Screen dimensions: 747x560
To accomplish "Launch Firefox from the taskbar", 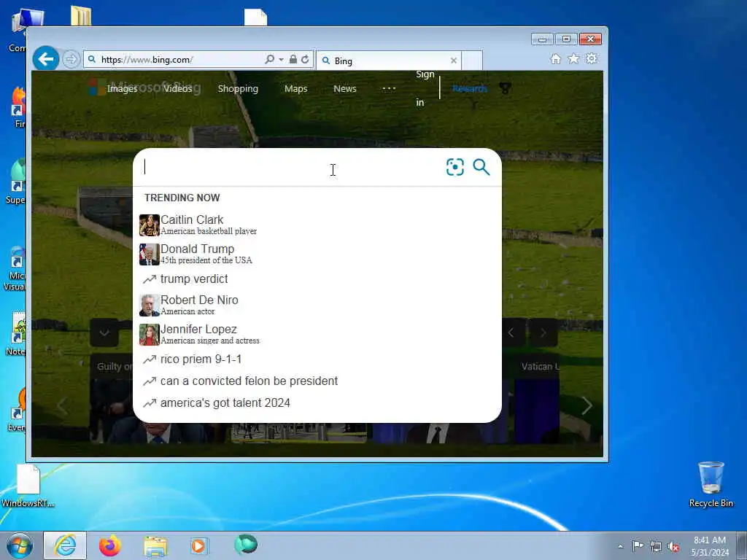I will tap(110, 545).
